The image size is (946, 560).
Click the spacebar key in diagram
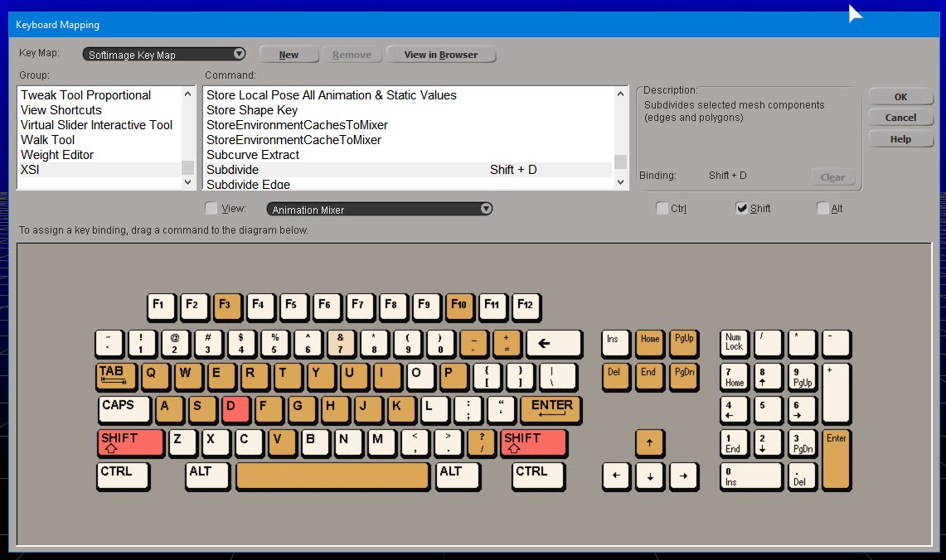(x=333, y=476)
